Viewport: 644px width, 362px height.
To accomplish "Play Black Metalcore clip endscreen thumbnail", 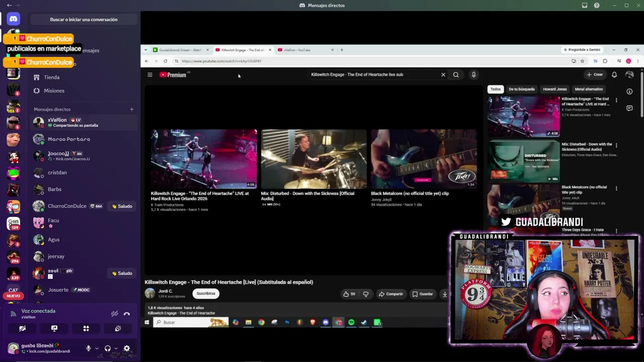I will [424, 159].
